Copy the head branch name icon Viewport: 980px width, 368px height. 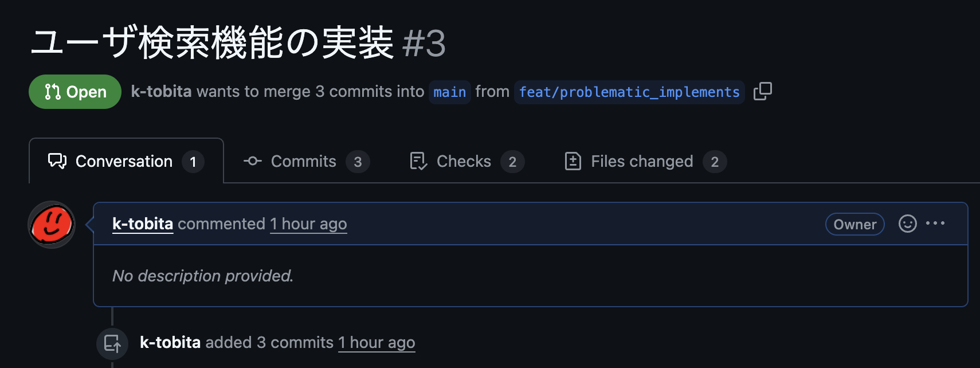[762, 91]
